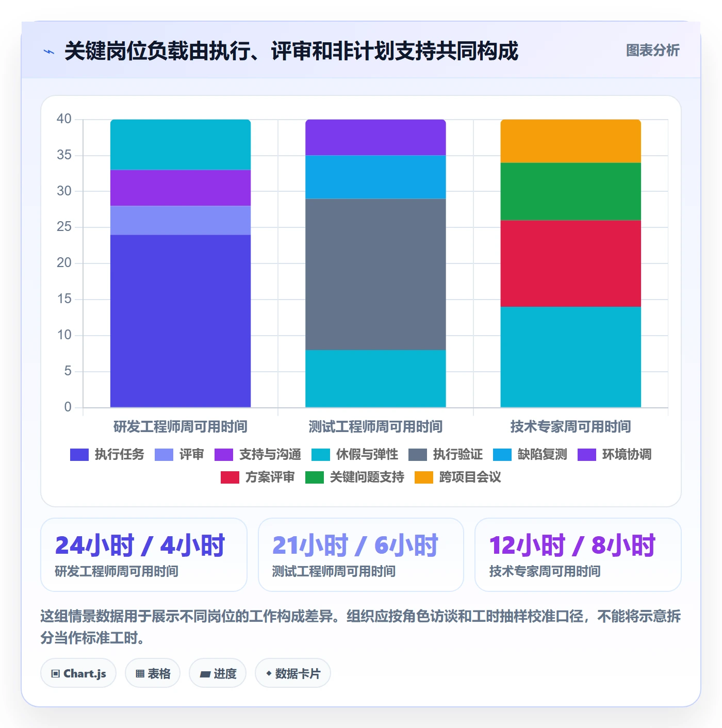Viewport: 722px width, 728px height.
Task: Click the 跨项目会议 legend item
Action: coord(458,477)
